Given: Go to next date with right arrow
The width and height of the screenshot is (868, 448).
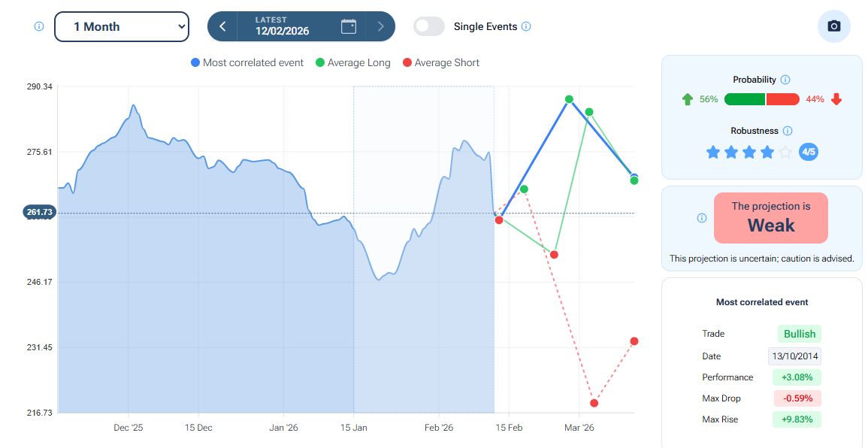Looking at the screenshot, I should 381,26.
